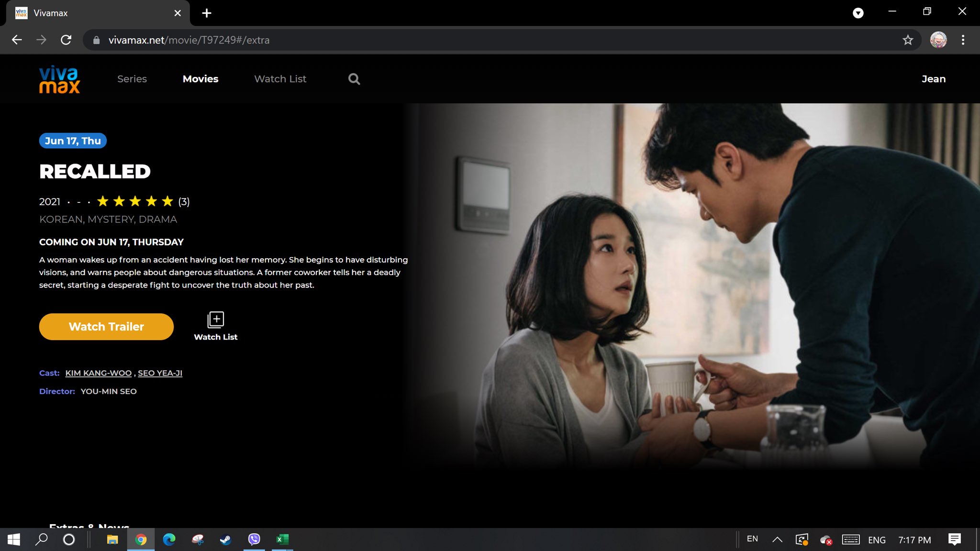The width and height of the screenshot is (980, 551).
Task: Select Movies in navigation bar
Action: pos(200,79)
